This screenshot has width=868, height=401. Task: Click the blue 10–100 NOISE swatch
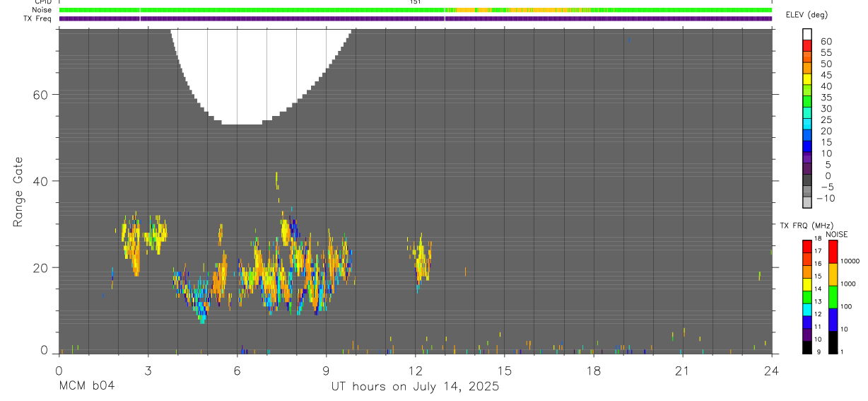click(x=833, y=319)
